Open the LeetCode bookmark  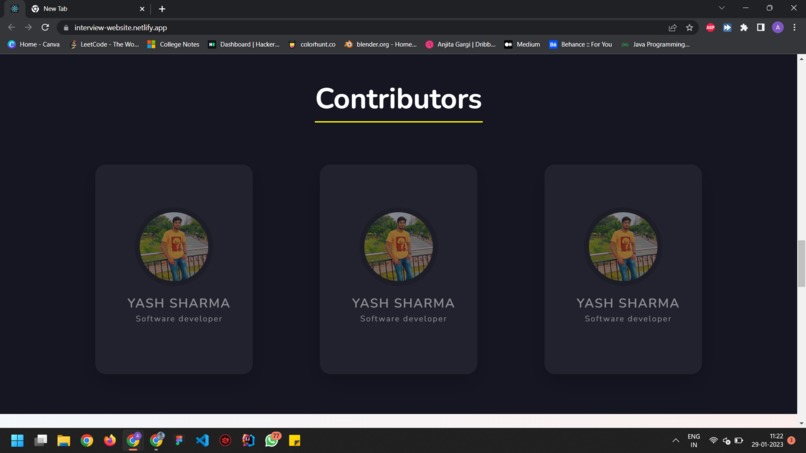coord(104,45)
